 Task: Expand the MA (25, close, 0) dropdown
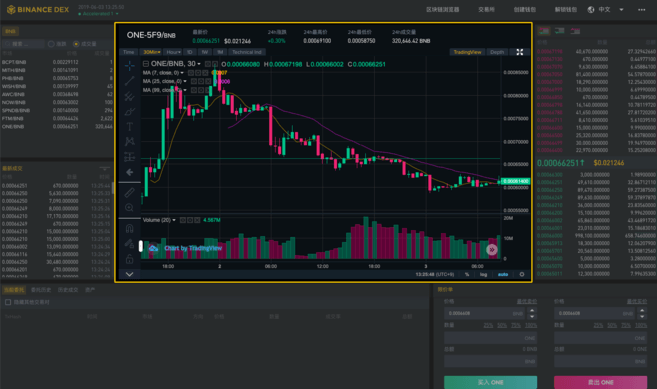click(x=185, y=81)
